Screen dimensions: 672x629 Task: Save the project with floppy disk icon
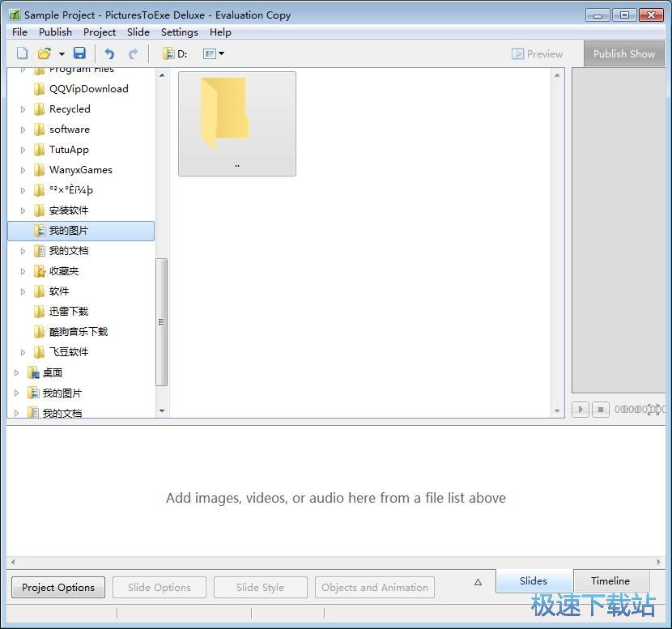click(x=79, y=53)
